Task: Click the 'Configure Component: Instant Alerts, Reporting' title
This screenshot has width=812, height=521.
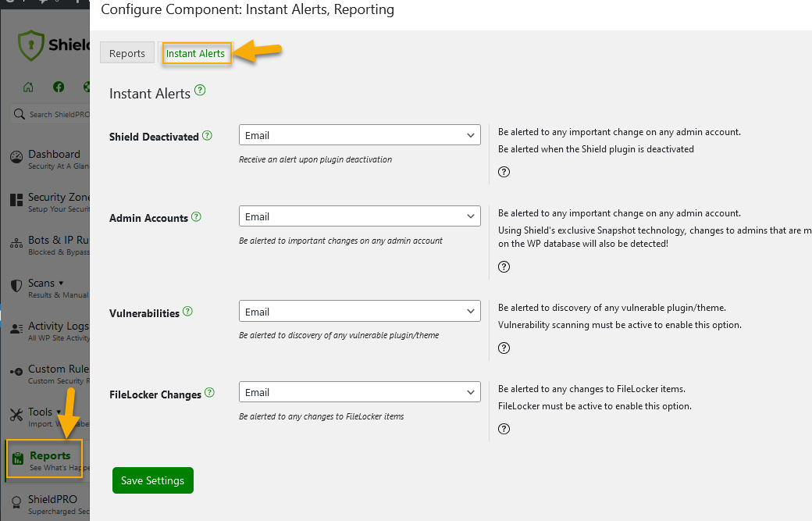Action: coord(248,9)
